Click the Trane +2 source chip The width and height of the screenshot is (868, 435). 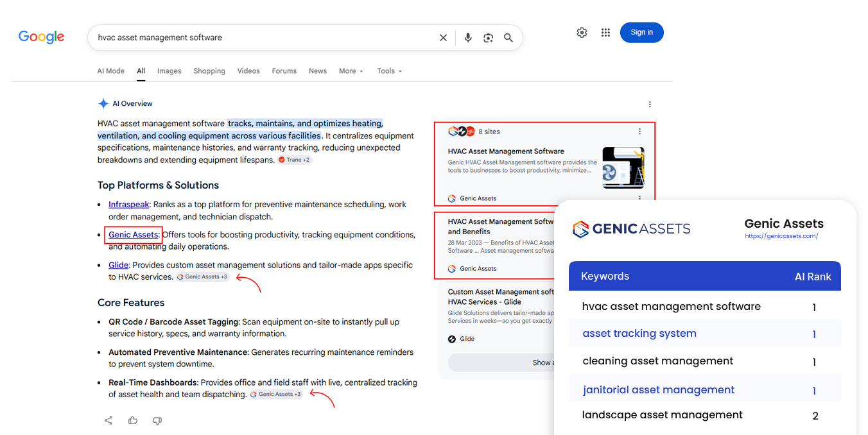click(295, 160)
